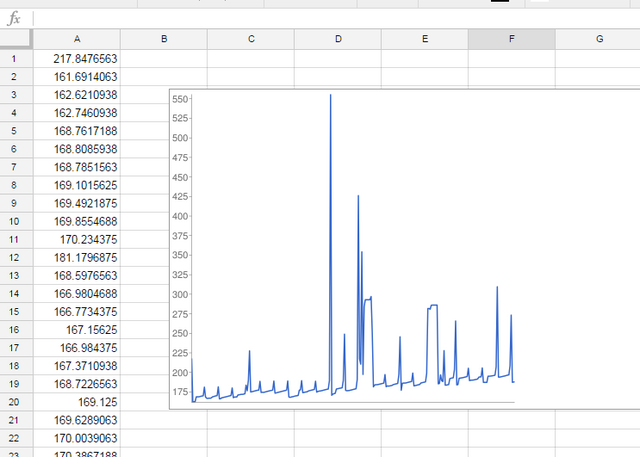Click the select-all corner box

[15, 39]
